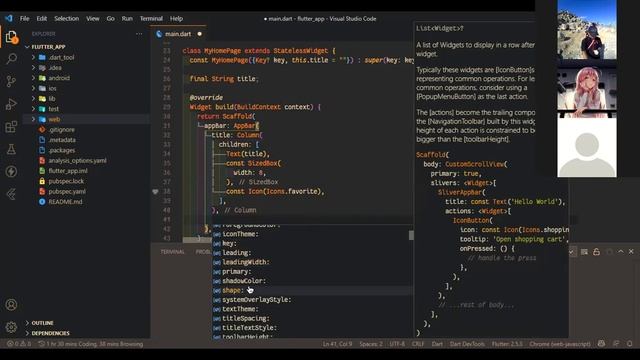
Task: Open the Manage gear icon
Action: point(11,327)
